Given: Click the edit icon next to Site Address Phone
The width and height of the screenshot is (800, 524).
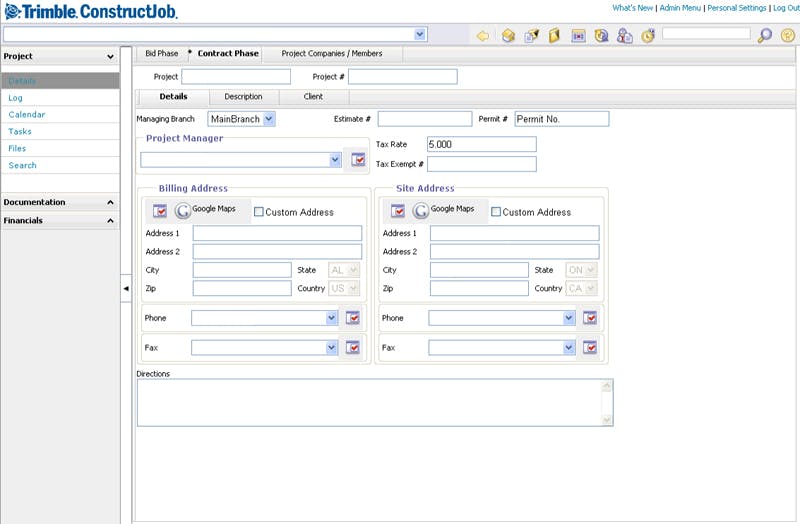Looking at the screenshot, I should tap(590, 318).
